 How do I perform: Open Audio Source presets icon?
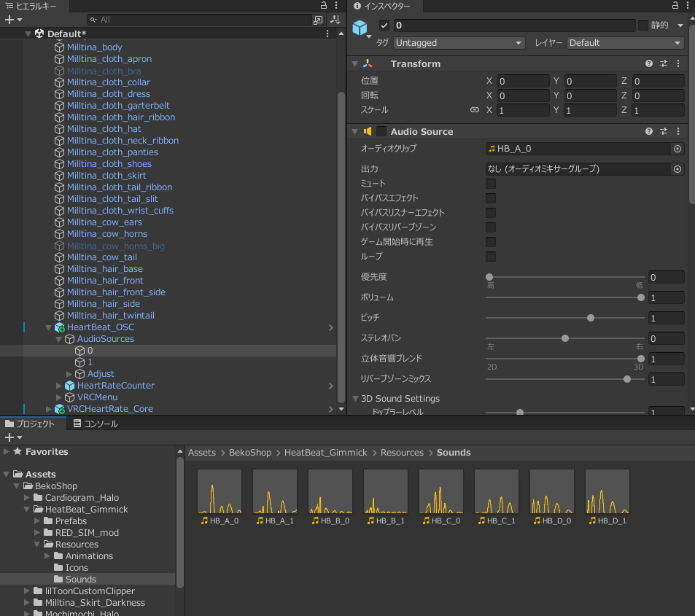tap(664, 132)
